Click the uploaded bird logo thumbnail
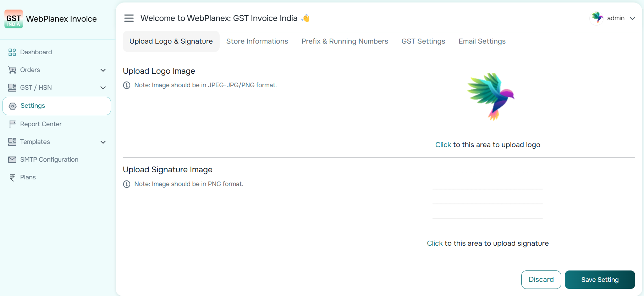644x296 pixels. [491, 97]
